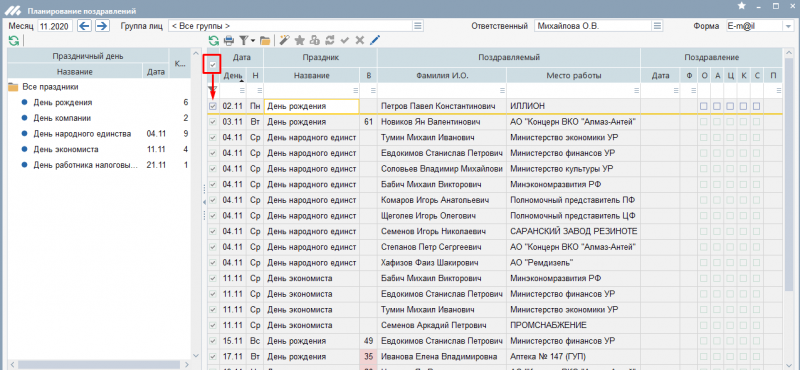The height and width of the screenshot is (370, 800).
Task: Select Все праздники folder
Action: 50,87
